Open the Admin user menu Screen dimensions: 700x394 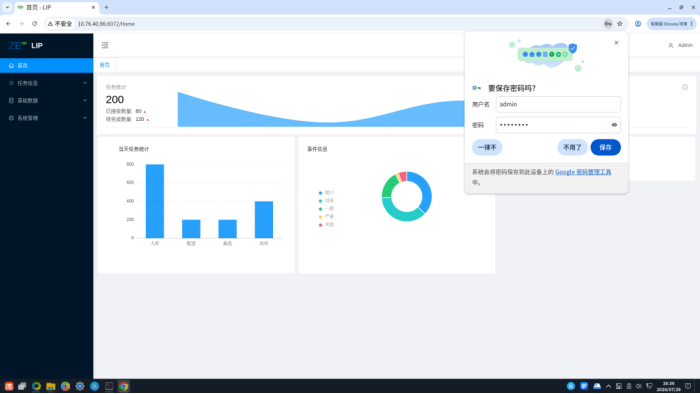pyautogui.click(x=680, y=45)
